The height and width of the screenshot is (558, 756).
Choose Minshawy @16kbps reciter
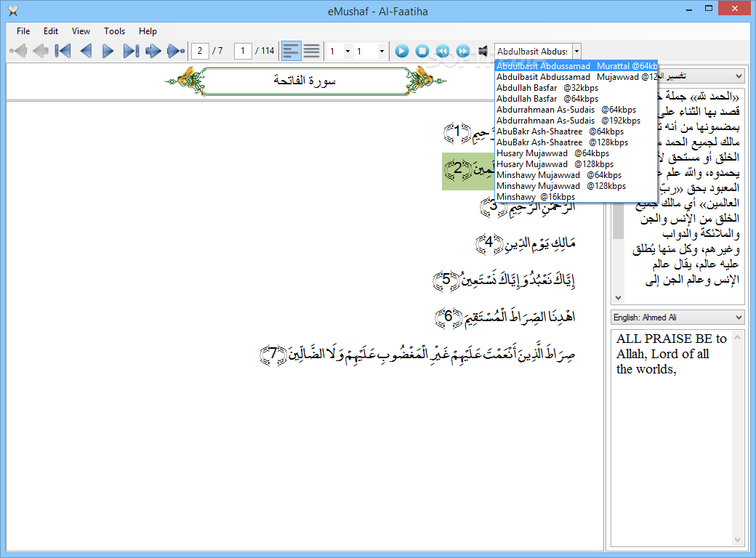pyautogui.click(x=576, y=197)
